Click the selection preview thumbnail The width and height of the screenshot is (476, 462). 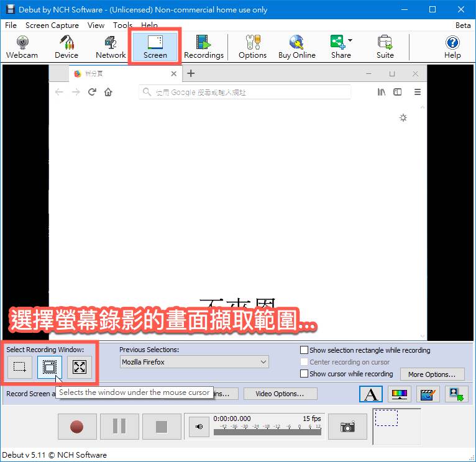(x=396, y=427)
